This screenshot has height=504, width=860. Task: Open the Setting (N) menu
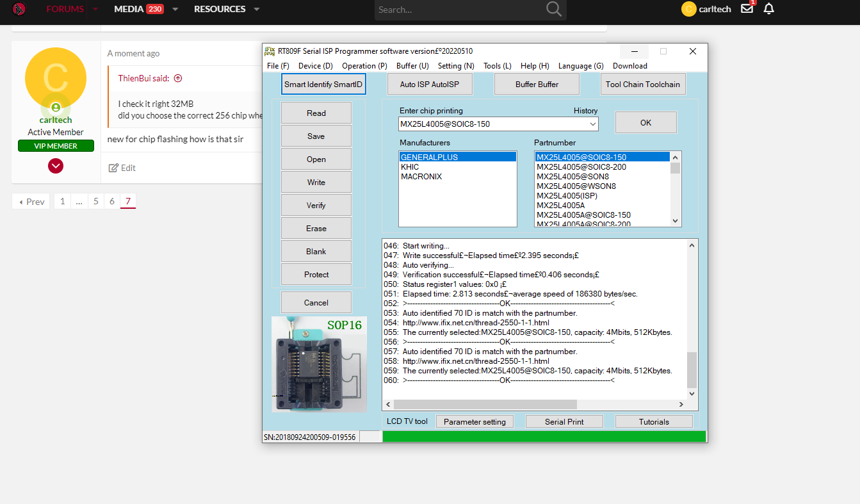click(456, 66)
